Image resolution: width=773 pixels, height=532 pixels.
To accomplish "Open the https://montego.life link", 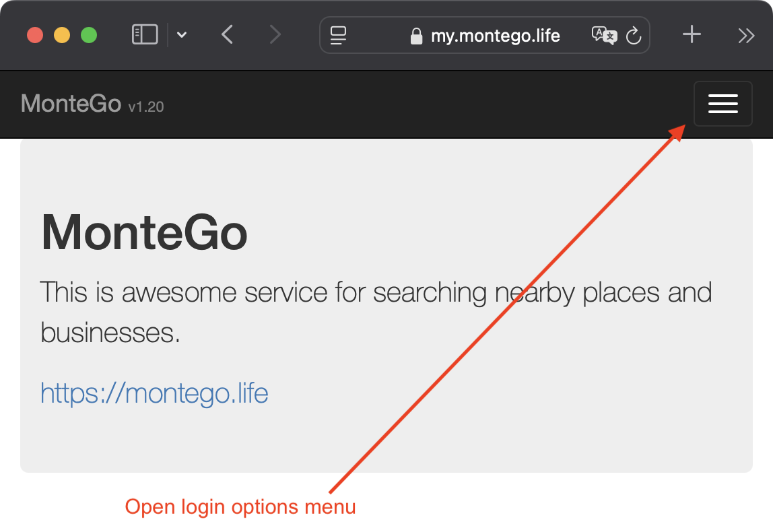I will coord(154,393).
